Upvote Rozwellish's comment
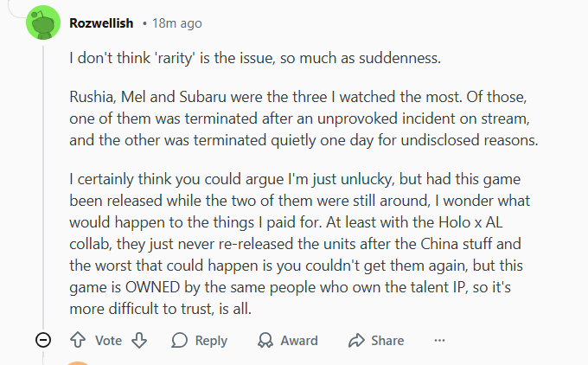 click(x=77, y=340)
